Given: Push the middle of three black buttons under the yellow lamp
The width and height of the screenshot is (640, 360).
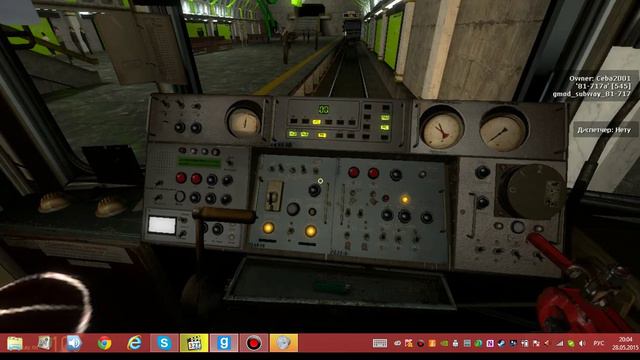Looking at the screenshot, I should 404,216.
